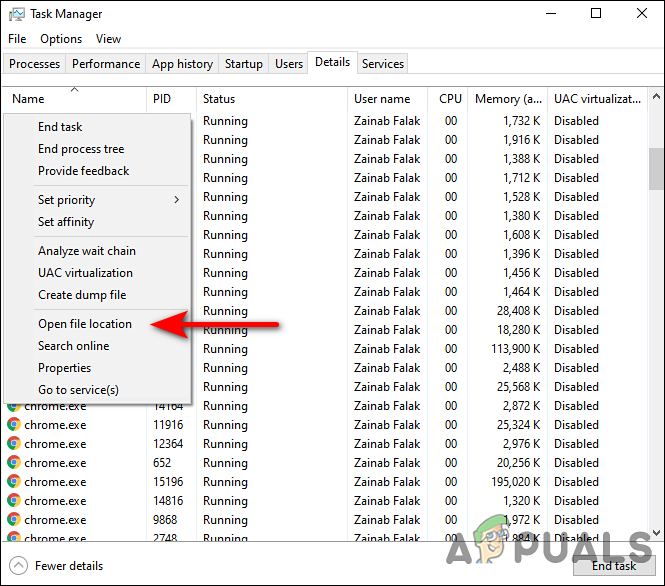Click PID cell 14816
The height and width of the screenshot is (586, 665).
pyautogui.click(x=168, y=501)
